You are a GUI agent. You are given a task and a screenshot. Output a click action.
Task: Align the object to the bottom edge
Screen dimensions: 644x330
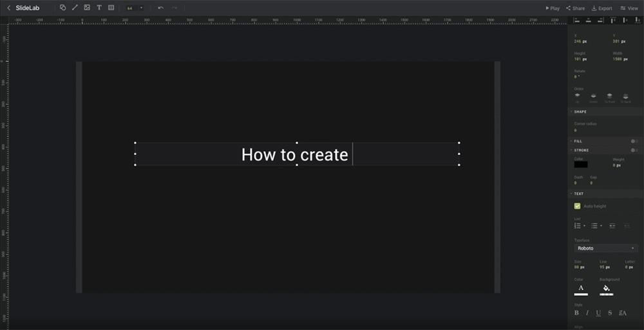637,20
